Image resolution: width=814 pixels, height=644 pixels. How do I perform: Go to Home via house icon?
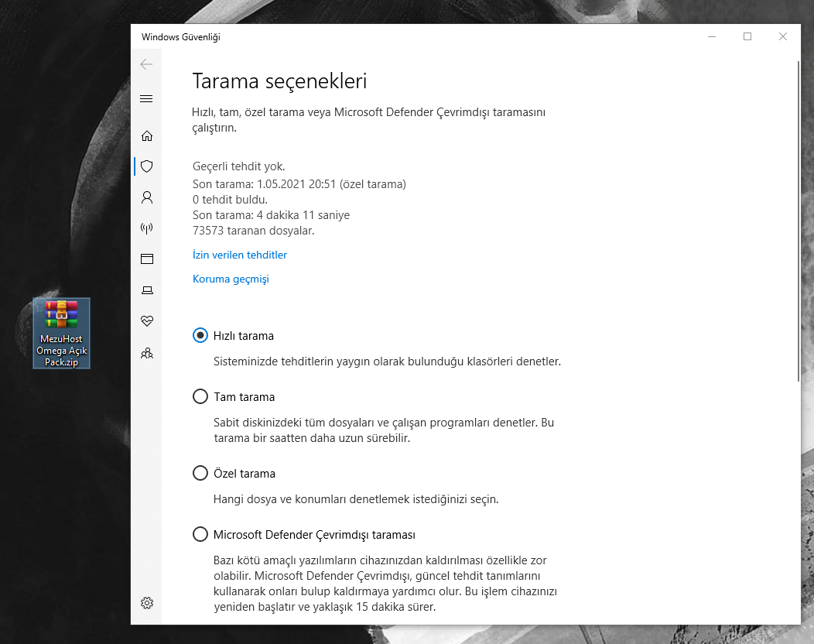[147, 136]
